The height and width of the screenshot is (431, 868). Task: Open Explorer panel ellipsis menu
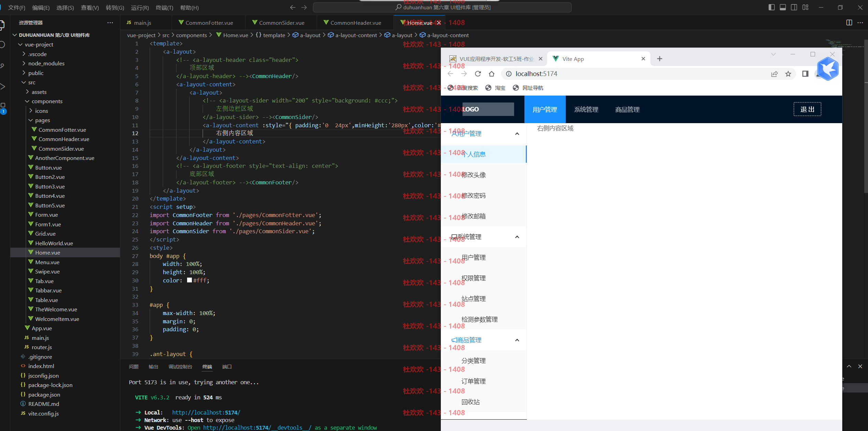coord(110,23)
